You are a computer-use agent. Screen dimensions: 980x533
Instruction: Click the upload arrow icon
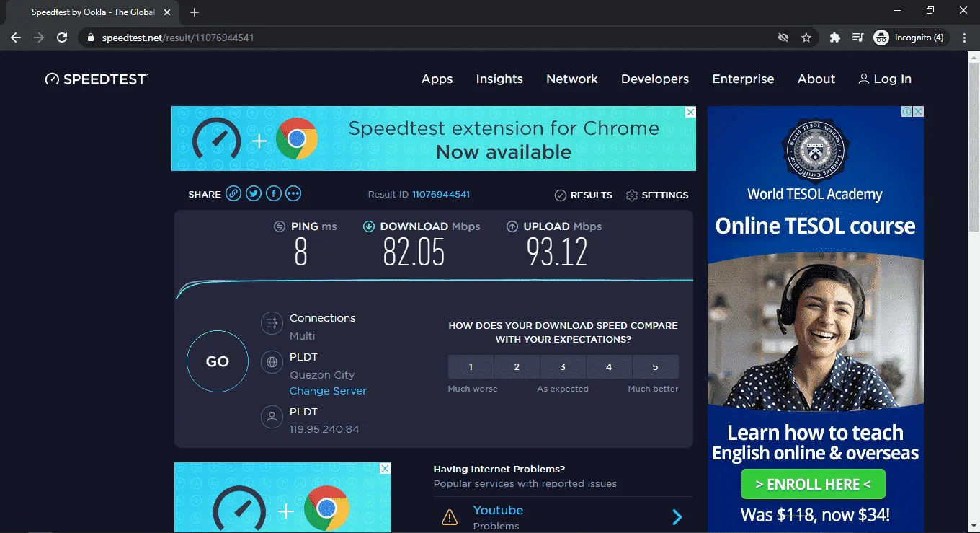[512, 226]
